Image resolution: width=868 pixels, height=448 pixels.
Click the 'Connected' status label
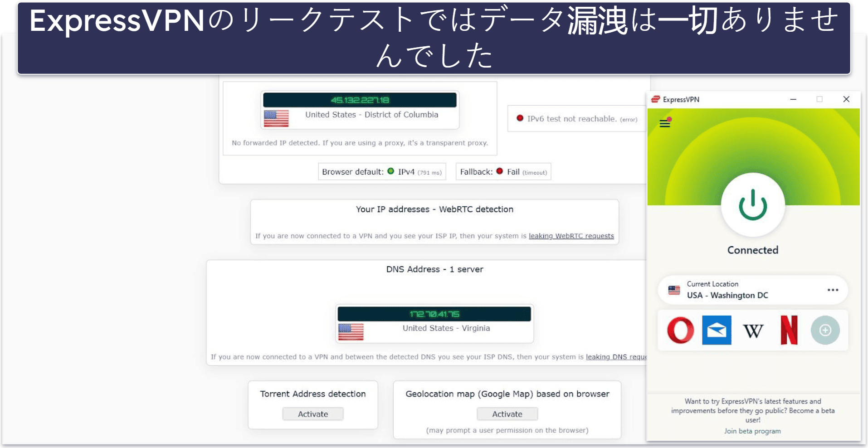coord(753,250)
